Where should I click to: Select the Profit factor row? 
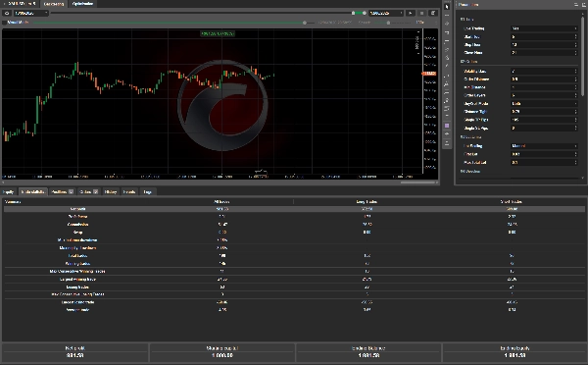coord(294,217)
